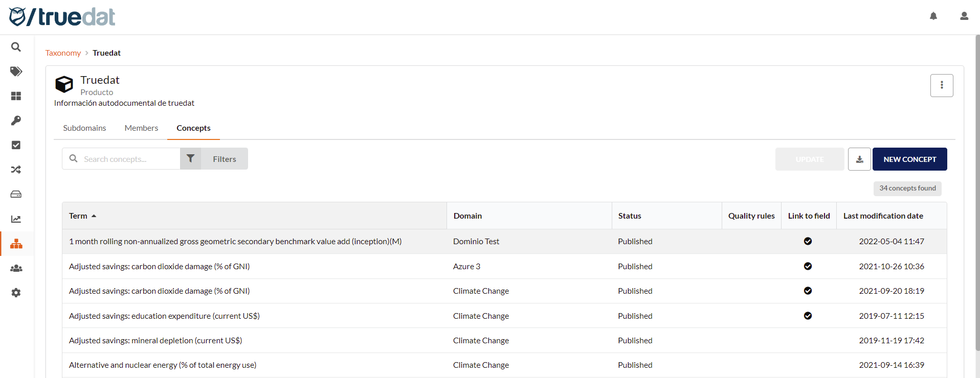Click the download concepts icon button
This screenshot has height=378, width=980.
pos(859,159)
